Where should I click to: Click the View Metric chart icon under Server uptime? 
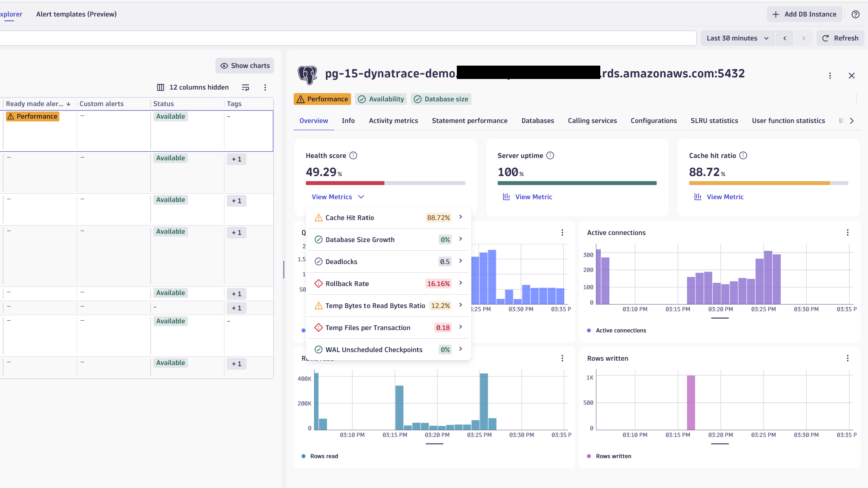pyautogui.click(x=506, y=196)
